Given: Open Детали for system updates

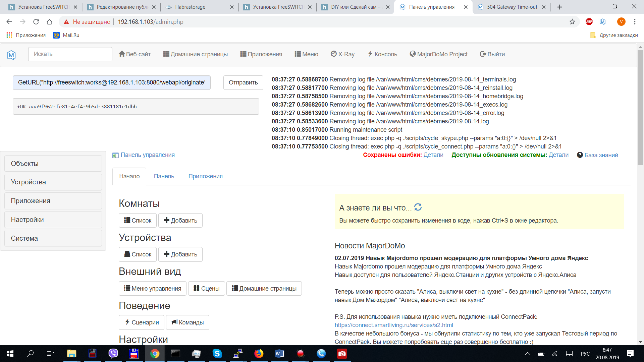Looking at the screenshot, I should pyautogui.click(x=558, y=155).
